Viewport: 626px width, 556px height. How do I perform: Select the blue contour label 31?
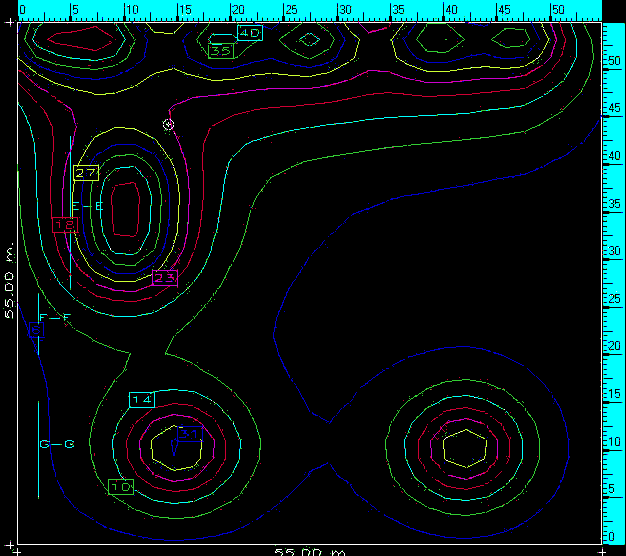(x=190, y=433)
